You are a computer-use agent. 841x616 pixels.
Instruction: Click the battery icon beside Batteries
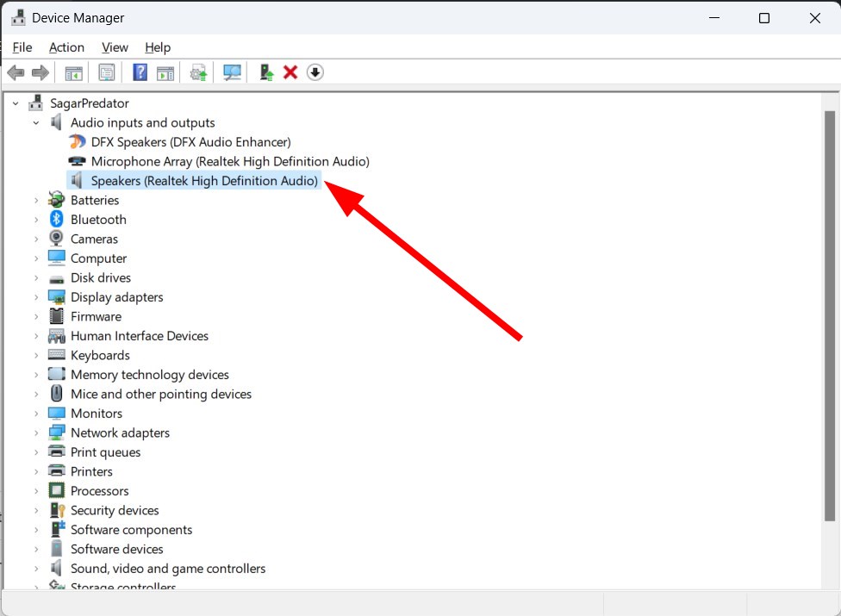point(56,199)
